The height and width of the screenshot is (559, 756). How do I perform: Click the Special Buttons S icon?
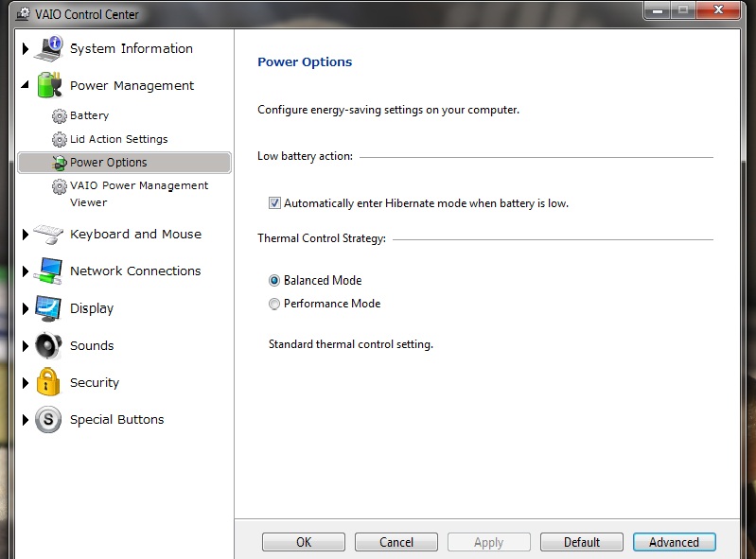coord(48,420)
